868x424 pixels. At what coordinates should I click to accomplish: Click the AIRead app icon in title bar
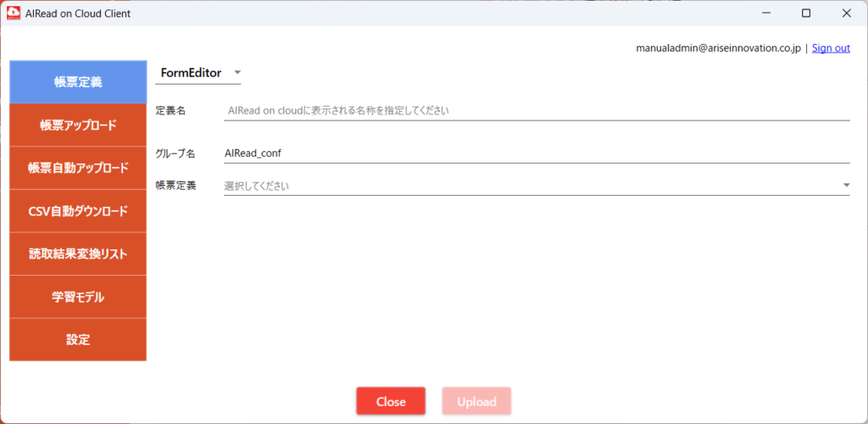click(14, 14)
